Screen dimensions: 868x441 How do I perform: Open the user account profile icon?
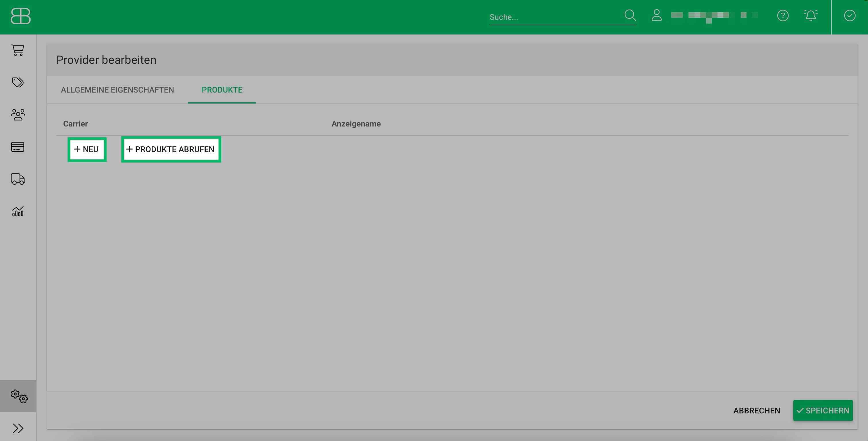click(x=656, y=16)
